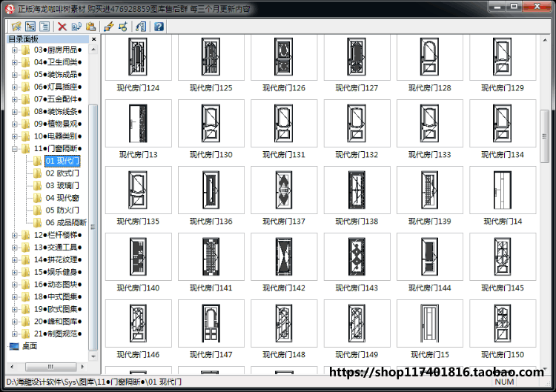Screen dimensions: 556x392
Task: Select the 现代房门145 door thumbnail
Action: point(503,256)
